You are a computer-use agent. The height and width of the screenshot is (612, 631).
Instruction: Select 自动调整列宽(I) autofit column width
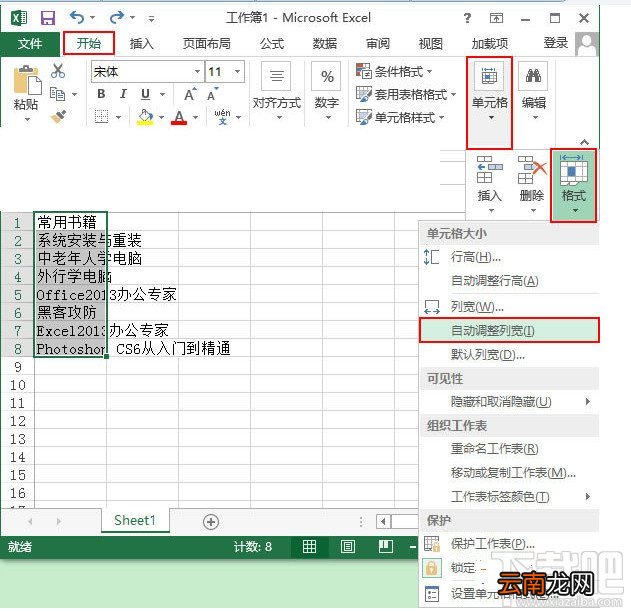click(x=509, y=330)
